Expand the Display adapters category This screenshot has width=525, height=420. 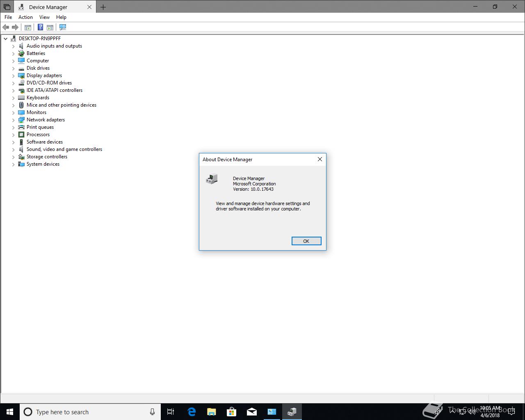14,75
